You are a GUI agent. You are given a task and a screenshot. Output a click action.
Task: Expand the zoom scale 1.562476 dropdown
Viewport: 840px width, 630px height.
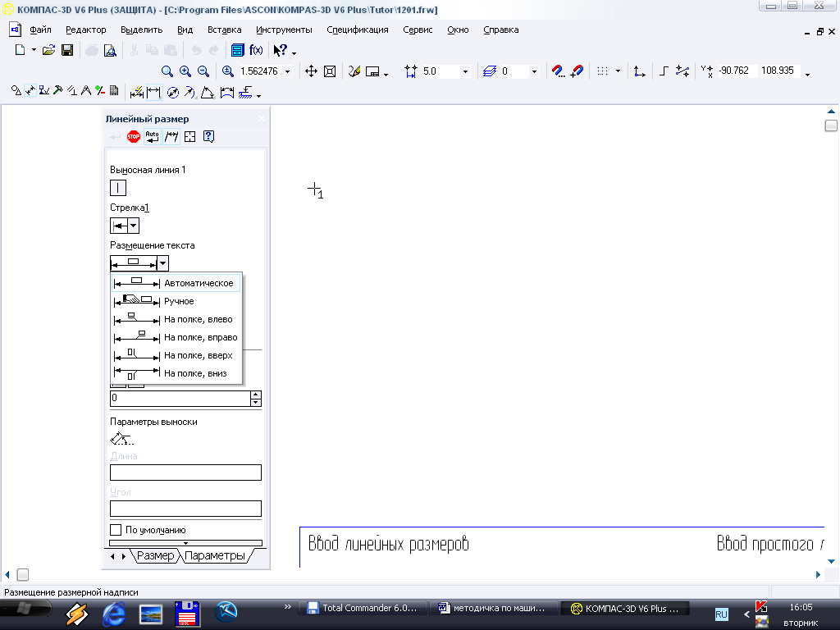click(x=288, y=71)
